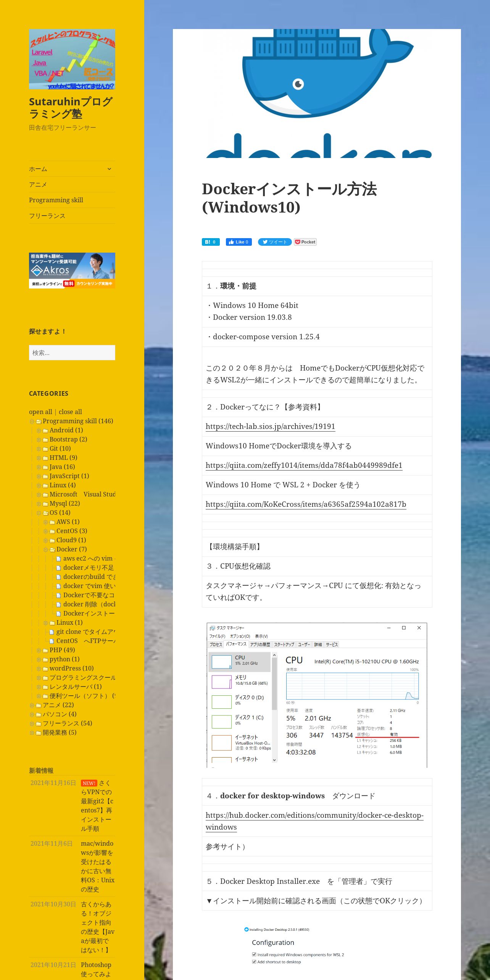Collapse the OS (14) tree node
490x980 pixels.
tap(39, 513)
